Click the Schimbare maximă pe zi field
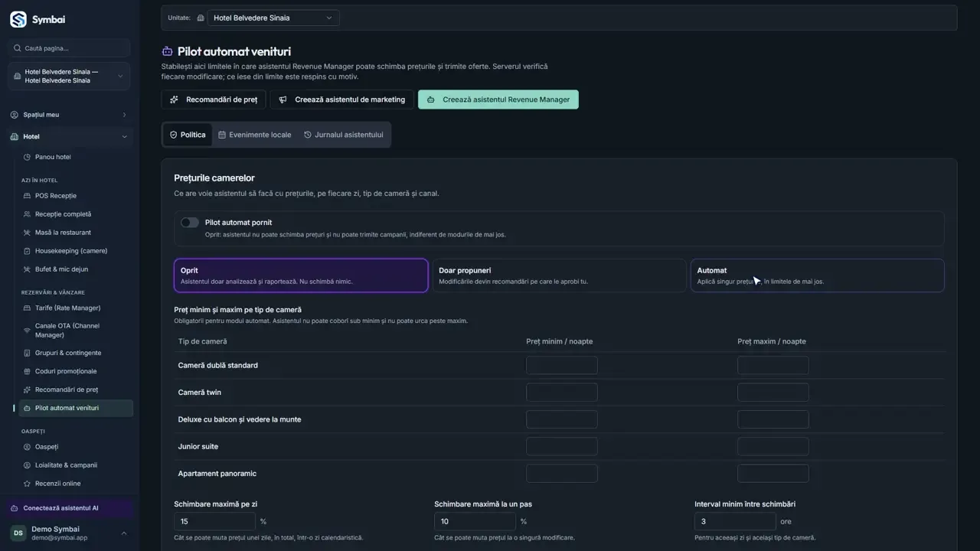This screenshot has height=551, width=980. [x=214, y=521]
